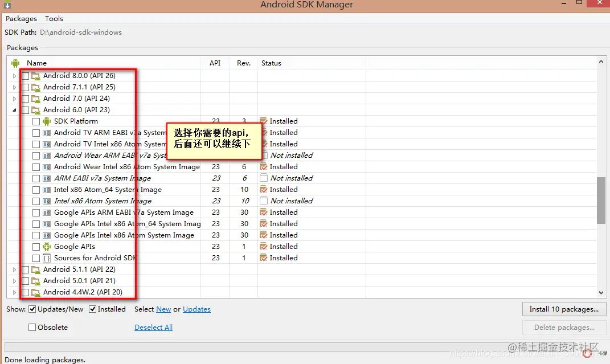Image resolution: width=610 pixels, height=364 pixels.
Task: Click the window system icon in title bar
Action: (x=7, y=5)
